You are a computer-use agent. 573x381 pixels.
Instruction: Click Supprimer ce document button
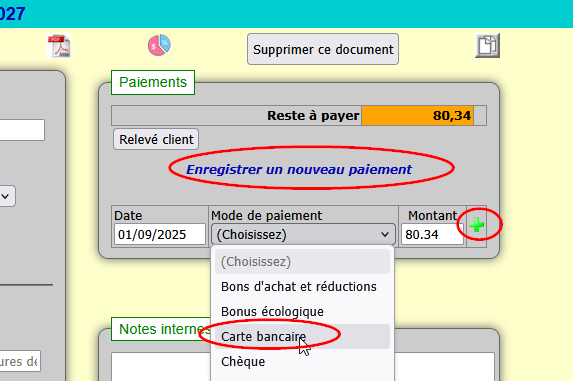click(323, 49)
